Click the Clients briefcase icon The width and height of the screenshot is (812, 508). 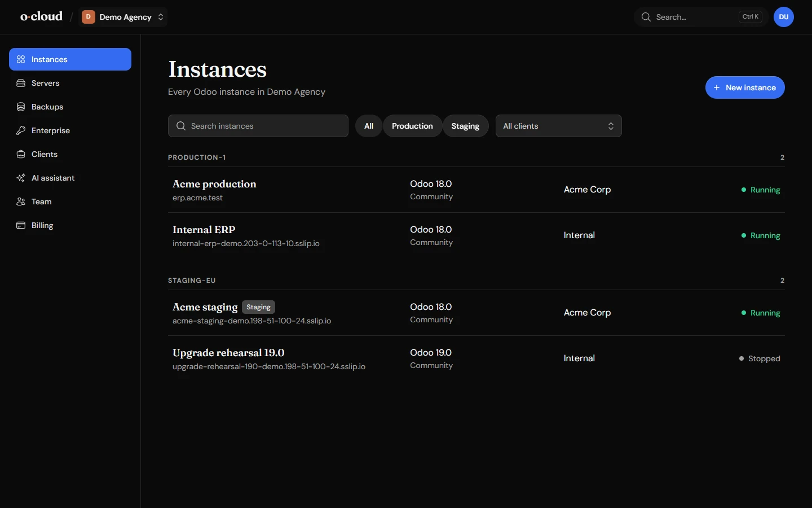pyautogui.click(x=21, y=154)
